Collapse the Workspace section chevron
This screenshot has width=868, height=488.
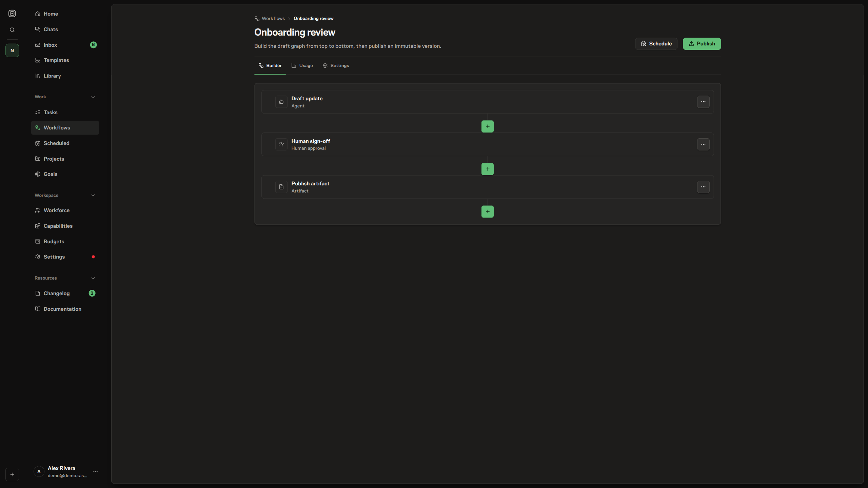tap(93, 195)
